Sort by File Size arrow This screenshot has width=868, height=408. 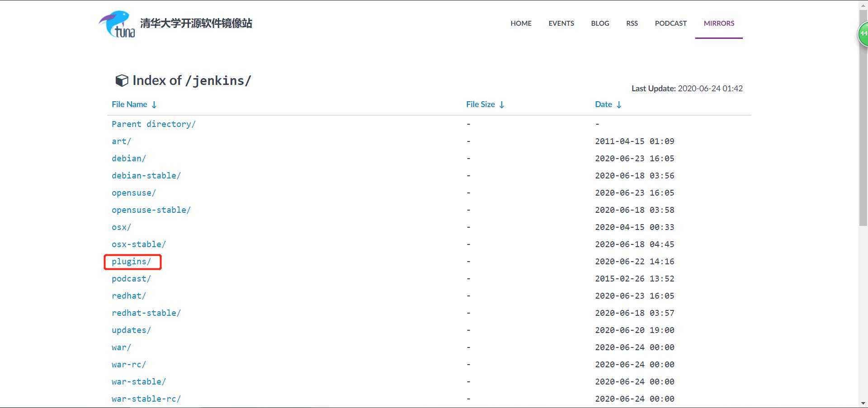(x=502, y=105)
